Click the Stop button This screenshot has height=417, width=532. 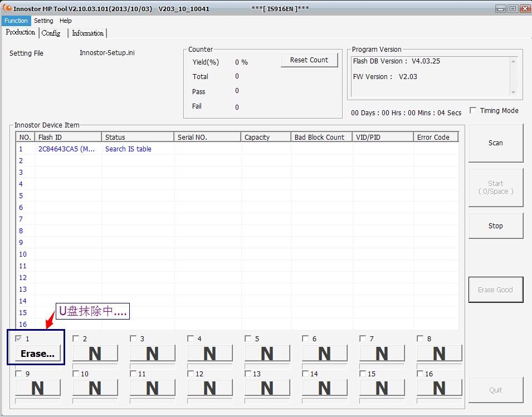point(495,226)
